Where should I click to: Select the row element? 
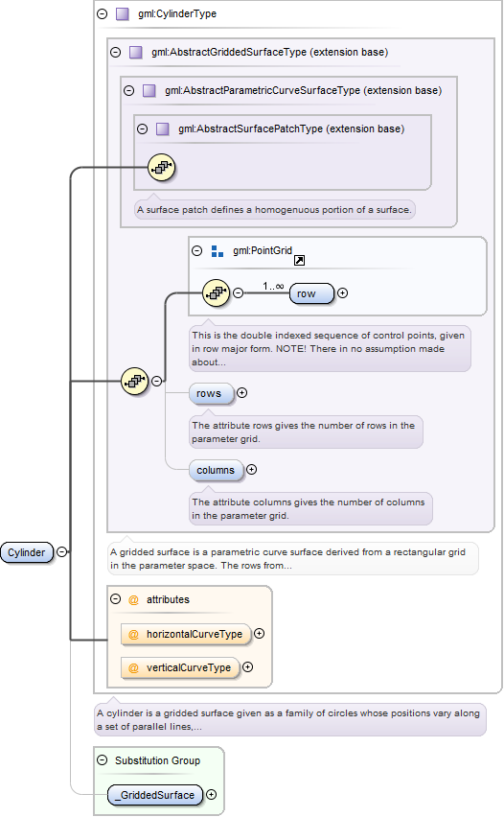click(x=311, y=293)
